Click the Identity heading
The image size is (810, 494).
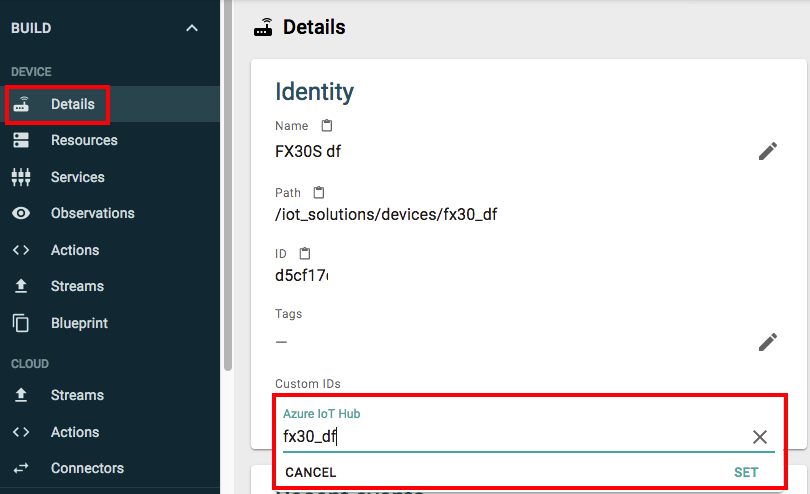315,92
